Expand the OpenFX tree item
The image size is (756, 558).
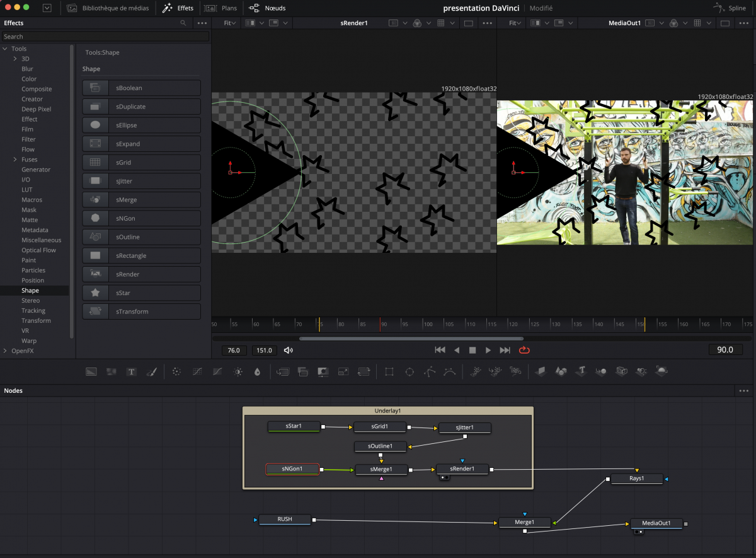(x=5, y=351)
